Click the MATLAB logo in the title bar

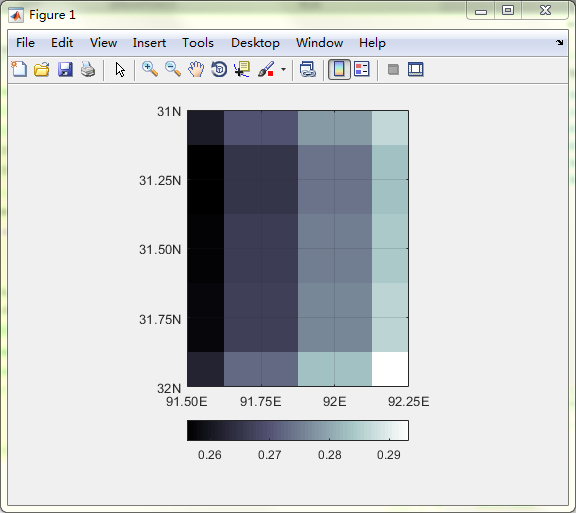(16, 15)
